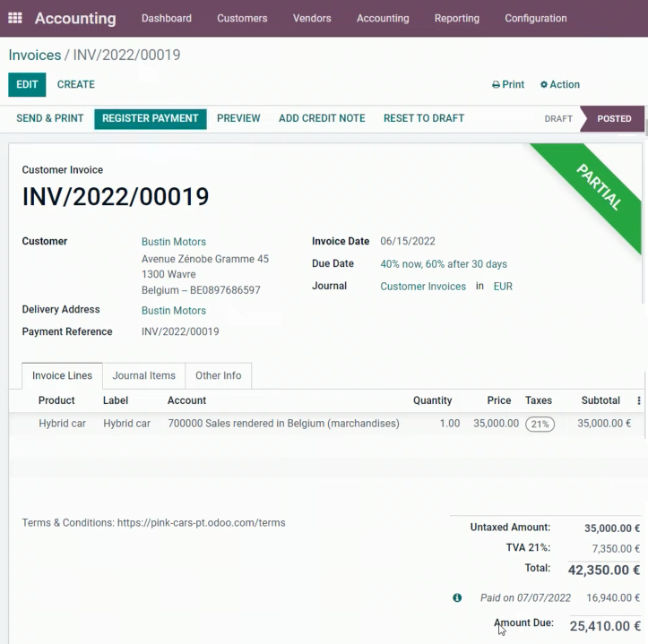This screenshot has width=648, height=644.
Task: Select the DRAFT status stage
Action: (558, 119)
